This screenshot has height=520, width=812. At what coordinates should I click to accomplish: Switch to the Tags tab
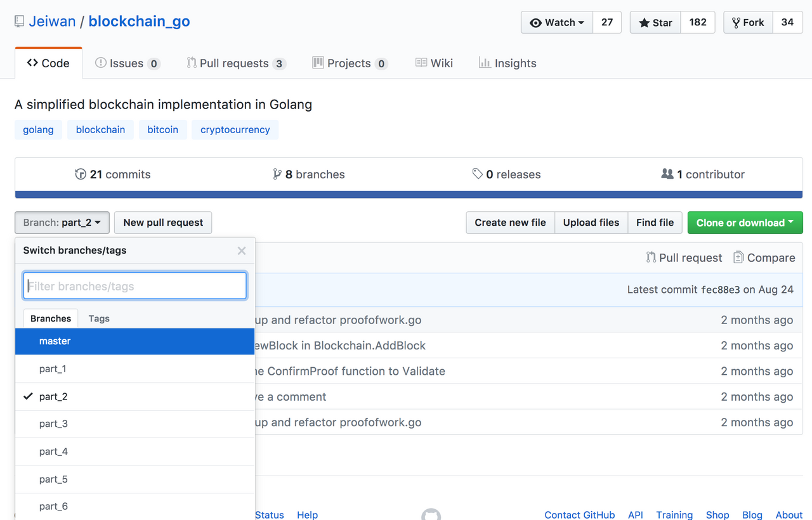pos(99,318)
